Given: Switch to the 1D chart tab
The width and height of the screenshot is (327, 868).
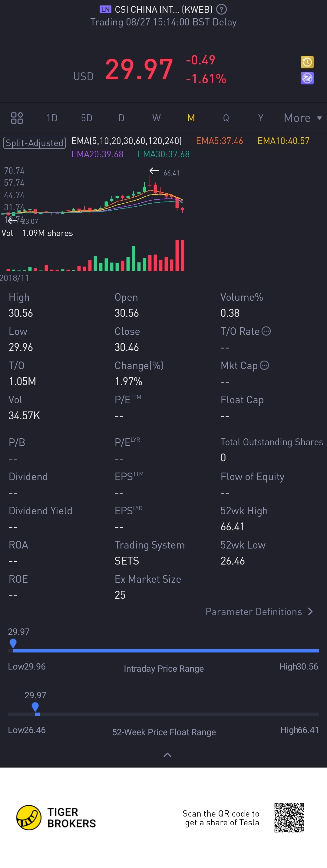Looking at the screenshot, I should coord(52,118).
